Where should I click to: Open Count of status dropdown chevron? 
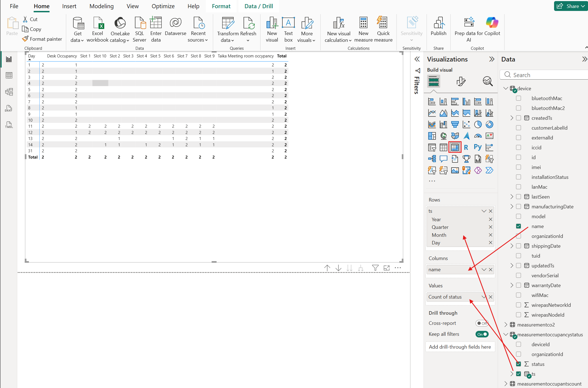484,297
